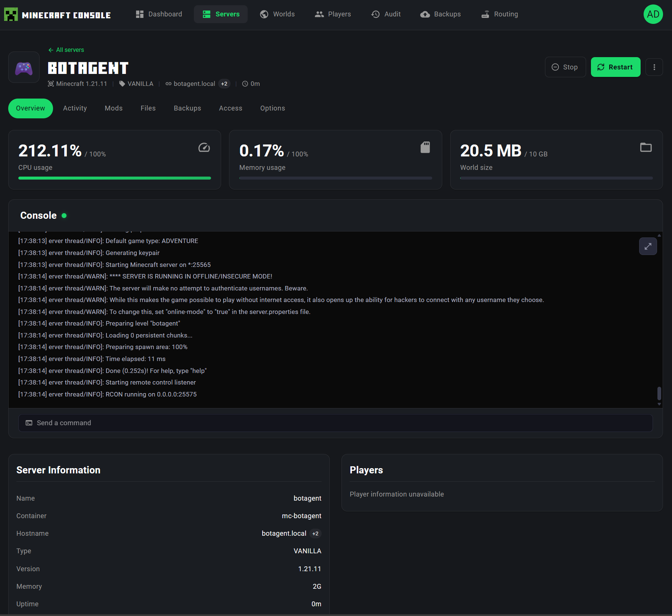Click the Memory usage SD card icon

(425, 147)
